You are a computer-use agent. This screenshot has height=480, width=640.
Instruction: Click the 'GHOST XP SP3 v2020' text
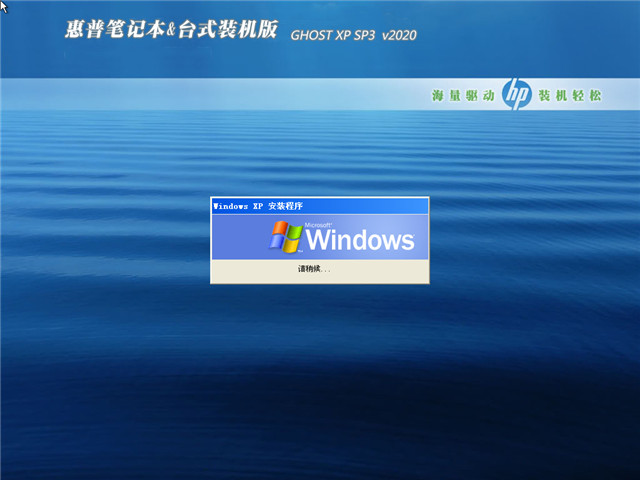(x=353, y=36)
